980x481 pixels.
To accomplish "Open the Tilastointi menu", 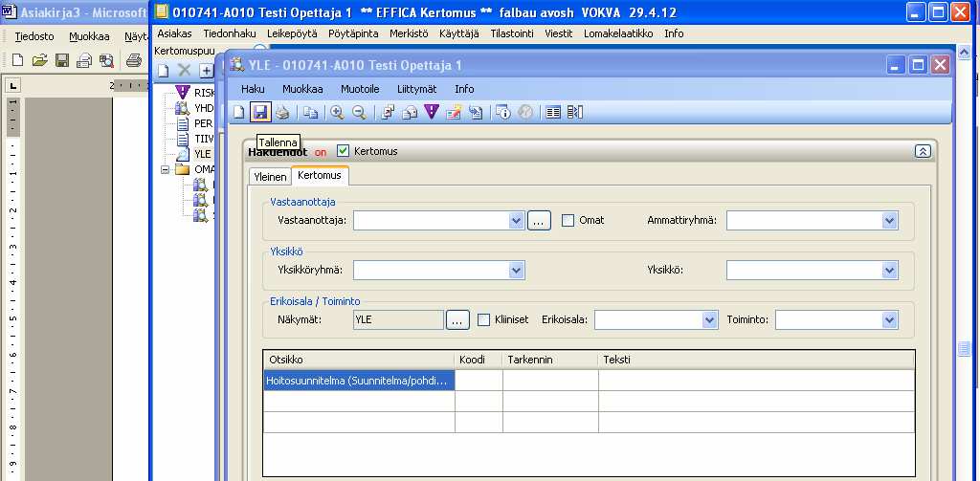I will click(512, 33).
